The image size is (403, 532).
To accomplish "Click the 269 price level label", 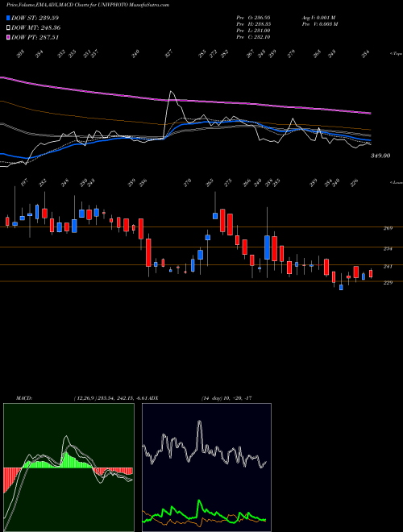I will (x=388, y=228).
